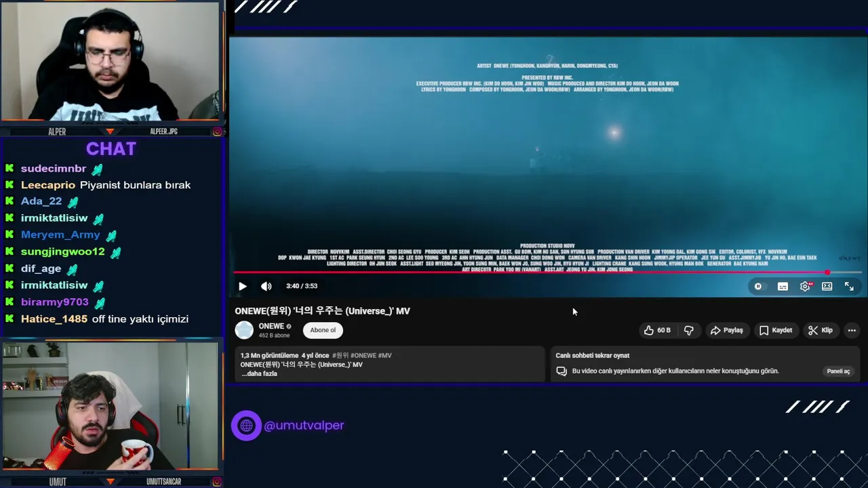Click the badge icon after dif_age

(x=73, y=269)
